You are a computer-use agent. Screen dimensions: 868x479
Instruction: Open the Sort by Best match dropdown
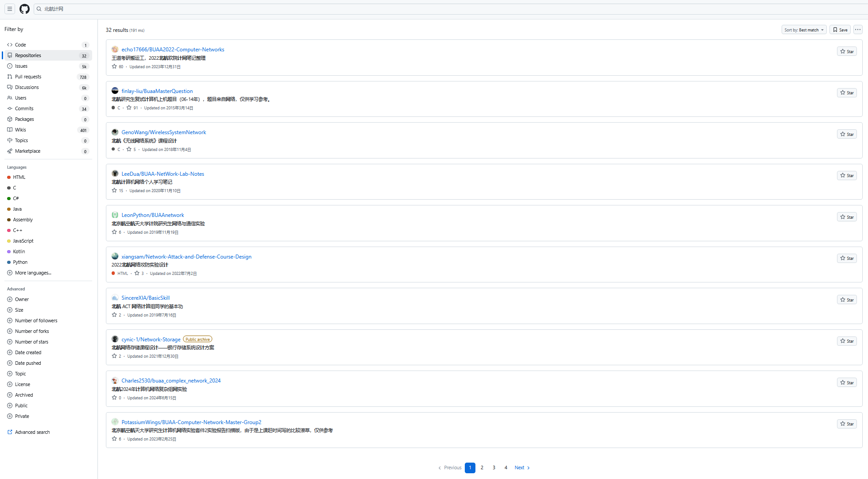coord(804,30)
